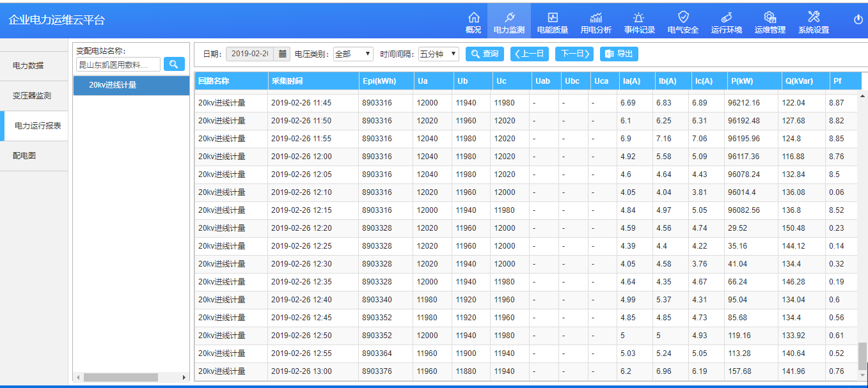Select row with time 2019-02-26 13:00
The height and width of the screenshot is (388, 868).
click(526, 371)
